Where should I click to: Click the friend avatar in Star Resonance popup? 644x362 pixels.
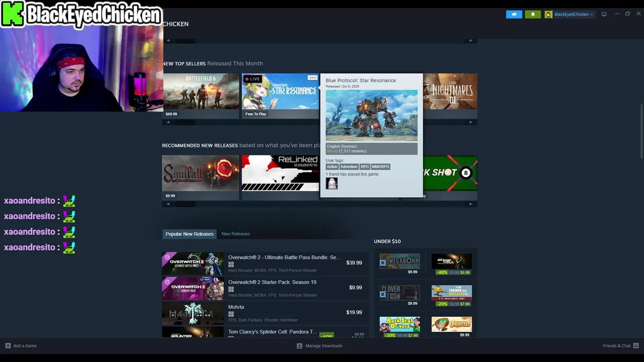click(332, 184)
